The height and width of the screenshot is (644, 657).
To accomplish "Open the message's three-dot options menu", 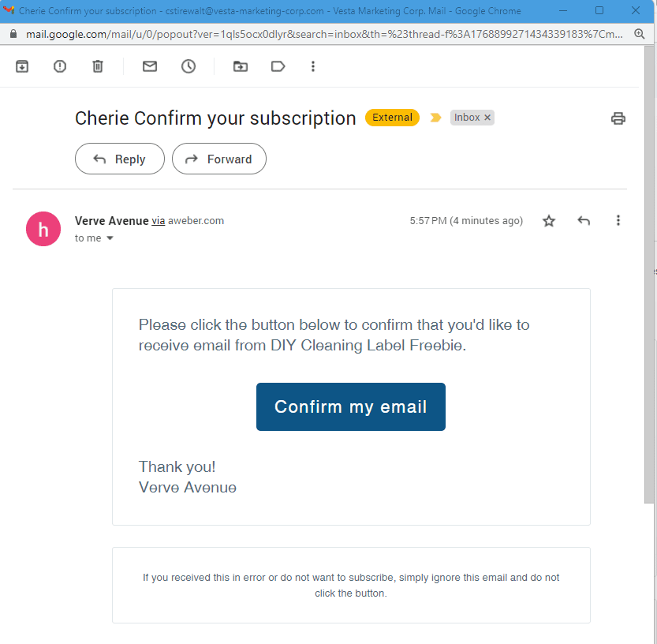I will [x=618, y=220].
